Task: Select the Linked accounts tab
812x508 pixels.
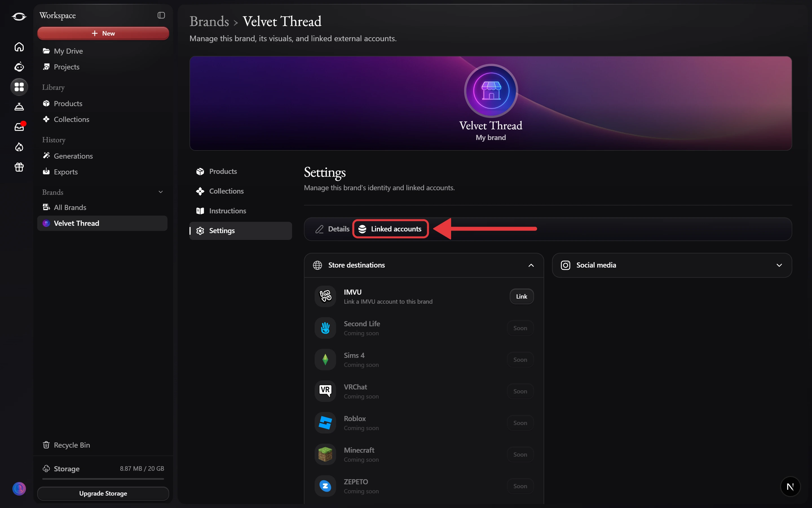Action: 390,229
